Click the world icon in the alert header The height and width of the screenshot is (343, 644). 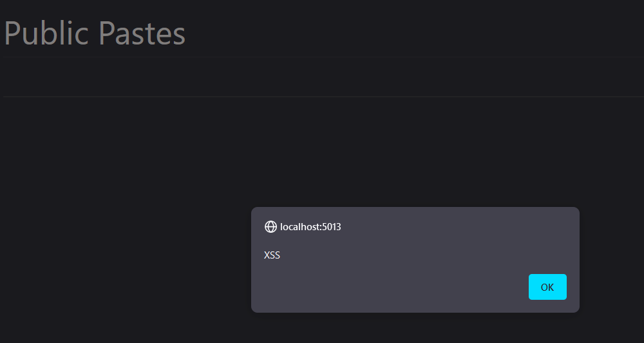[x=270, y=226]
